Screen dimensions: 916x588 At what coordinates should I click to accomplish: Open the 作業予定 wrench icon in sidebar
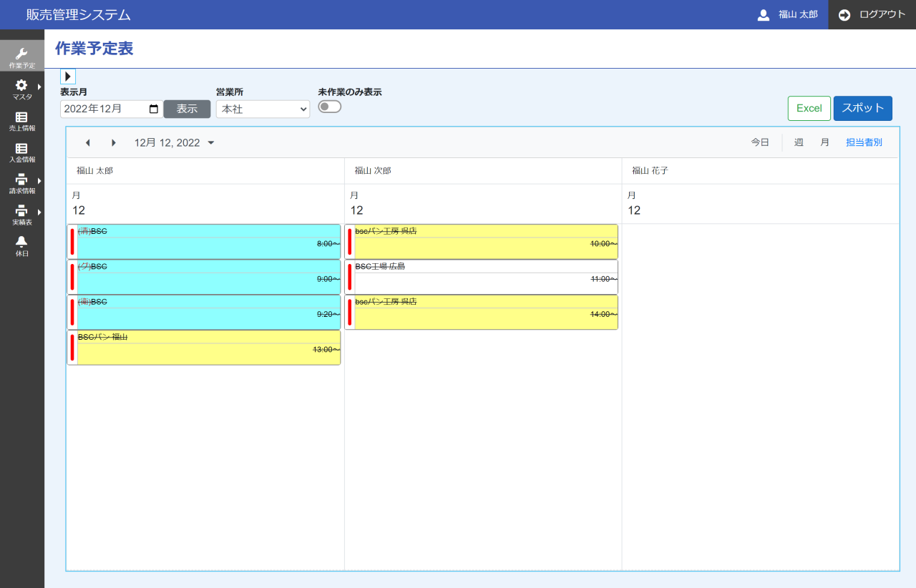(x=21, y=54)
